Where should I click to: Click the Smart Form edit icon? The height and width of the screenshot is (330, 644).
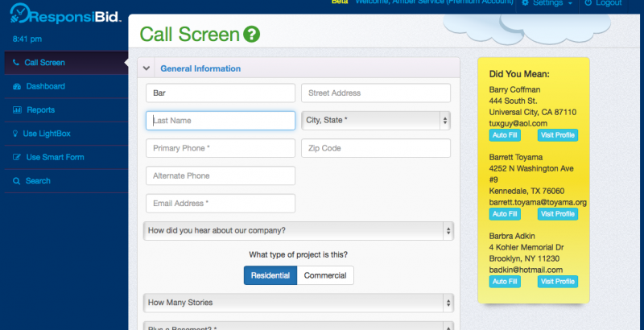click(17, 157)
